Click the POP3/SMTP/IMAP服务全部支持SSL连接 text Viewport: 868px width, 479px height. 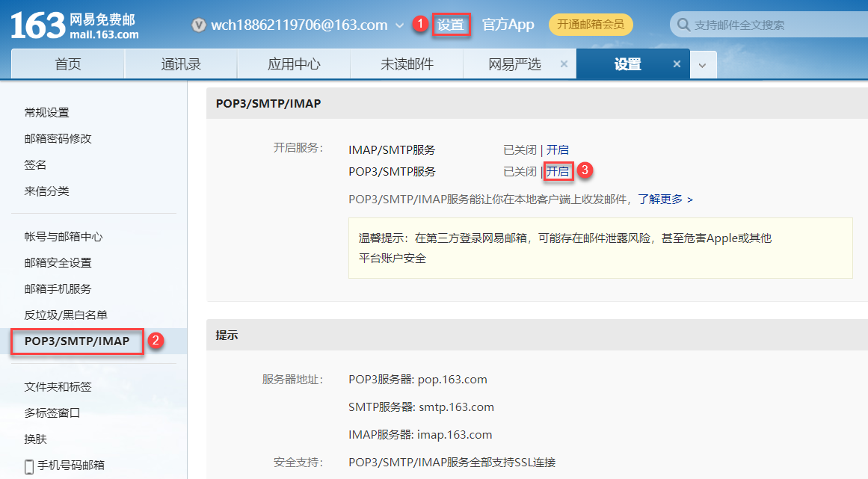(452, 463)
